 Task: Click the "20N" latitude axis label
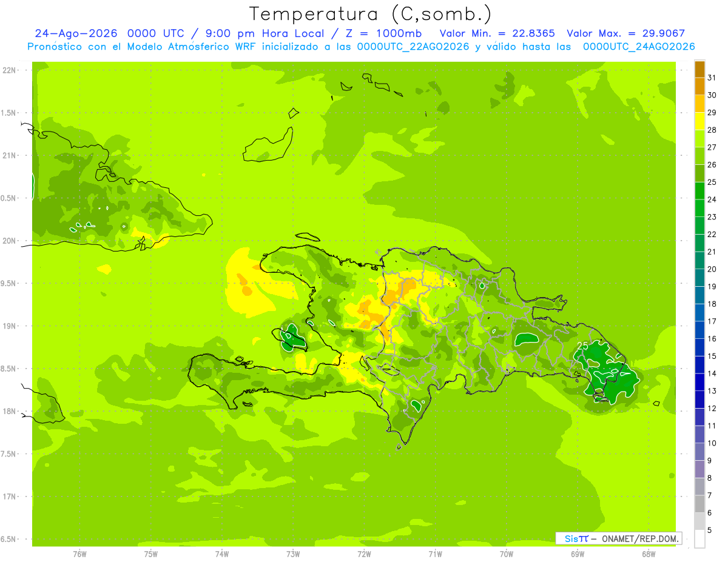coord(10,241)
